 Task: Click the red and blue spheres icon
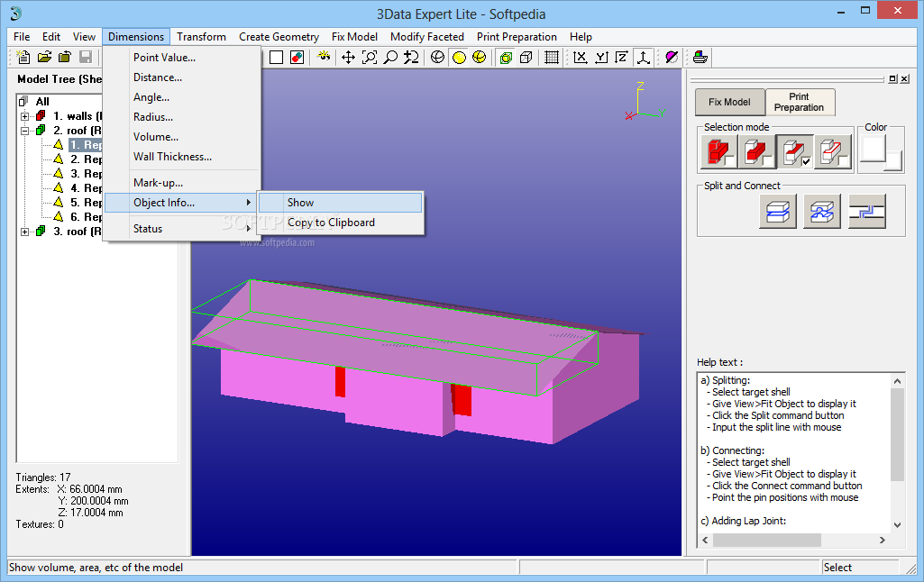(x=297, y=57)
